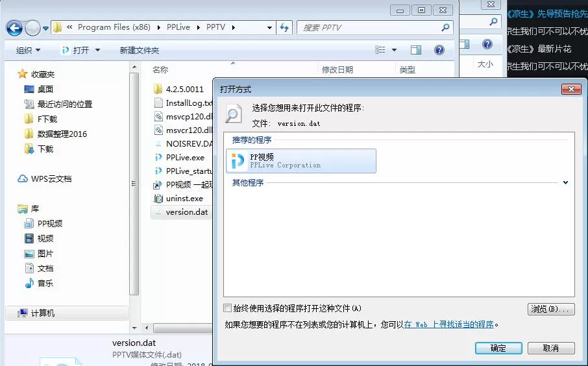The width and height of the screenshot is (588, 366).
Task: Click the search magnifier in PPTV search box
Action: pyautogui.click(x=445, y=27)
